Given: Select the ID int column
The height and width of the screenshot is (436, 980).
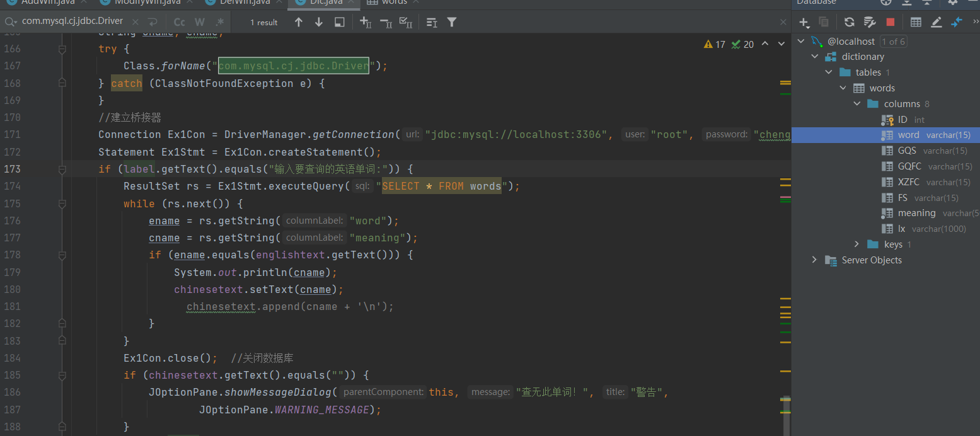Looking at the screenshot, I should point(885,120).
